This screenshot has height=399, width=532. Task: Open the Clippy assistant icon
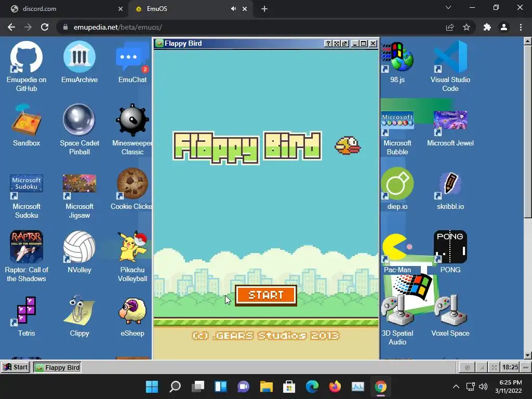[79, 316]
